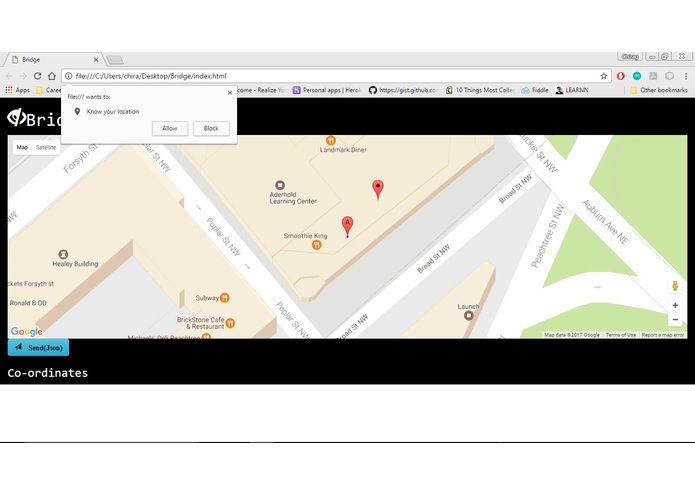The height and width of the screenshot is (494, 695).
Task: Reload the page with the refresh icon
Action: pos(37,76)
